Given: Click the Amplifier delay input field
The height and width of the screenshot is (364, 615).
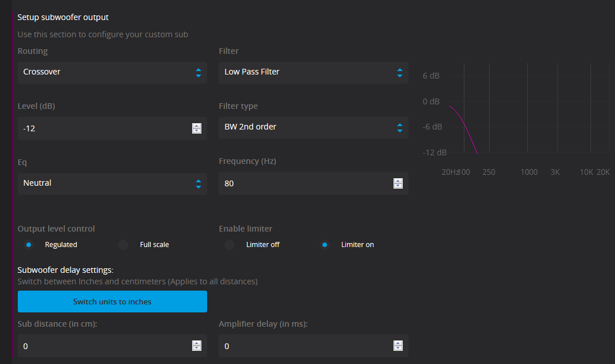Looking at the screenshot, I should 304,346.
